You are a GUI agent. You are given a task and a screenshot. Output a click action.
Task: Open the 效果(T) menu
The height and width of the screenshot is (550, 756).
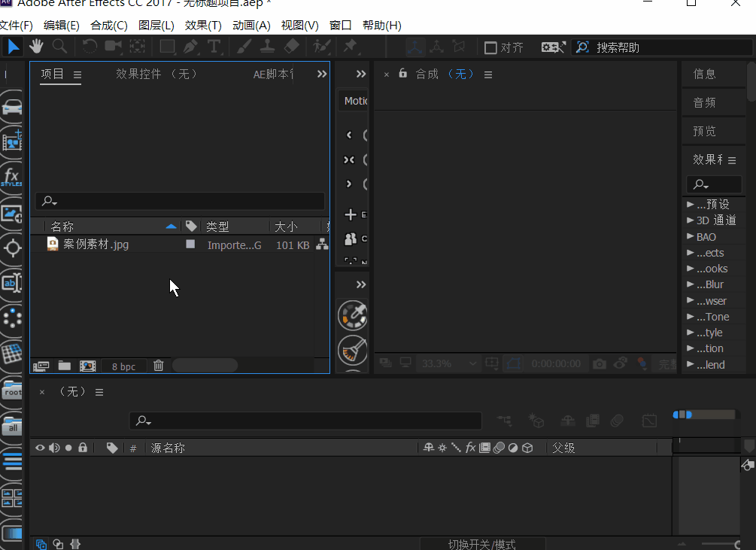point(203,25)
